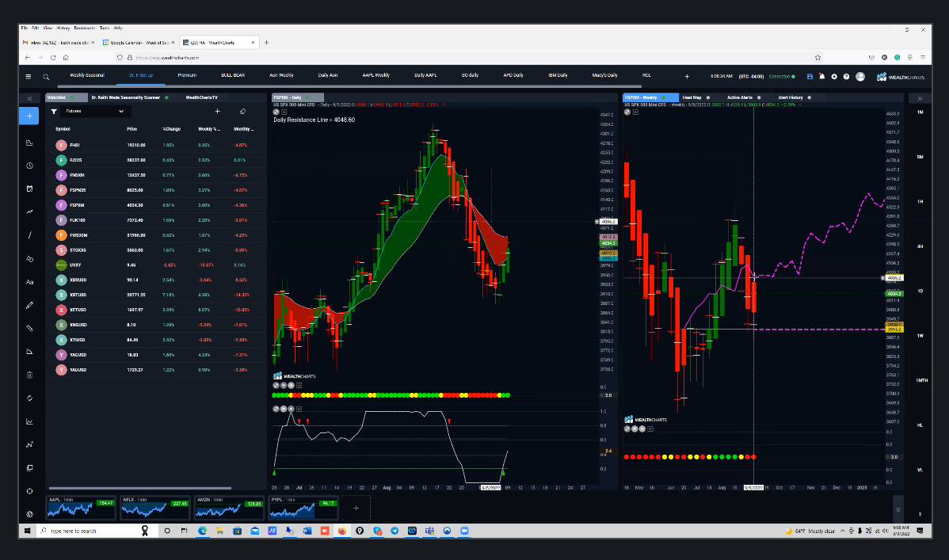Add new workspace tab with plus
Viewport: 949px width, 560px height.
tap(687, 76)
